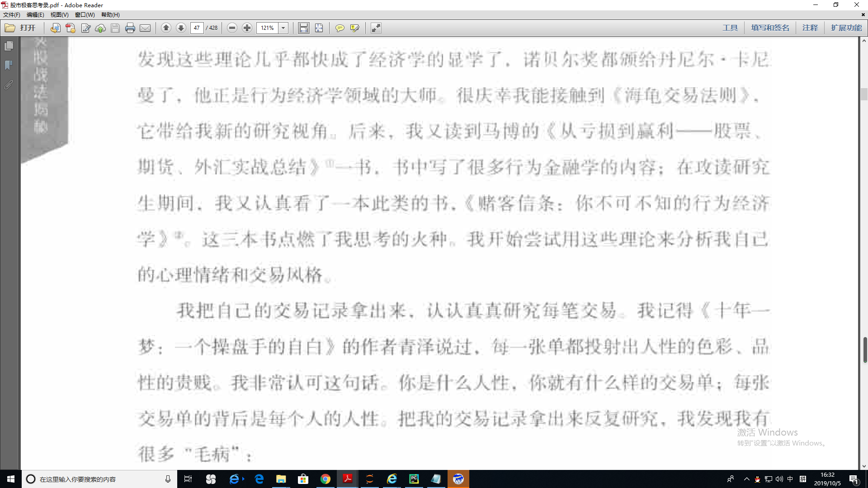Add a sticky note comment
This screenshot has height=488, width=868.
(x=340, y=28)
